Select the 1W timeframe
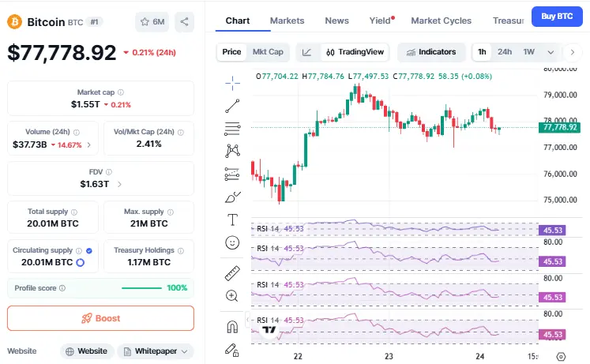This screenshot has width=590, height=364. coord(528,52)
